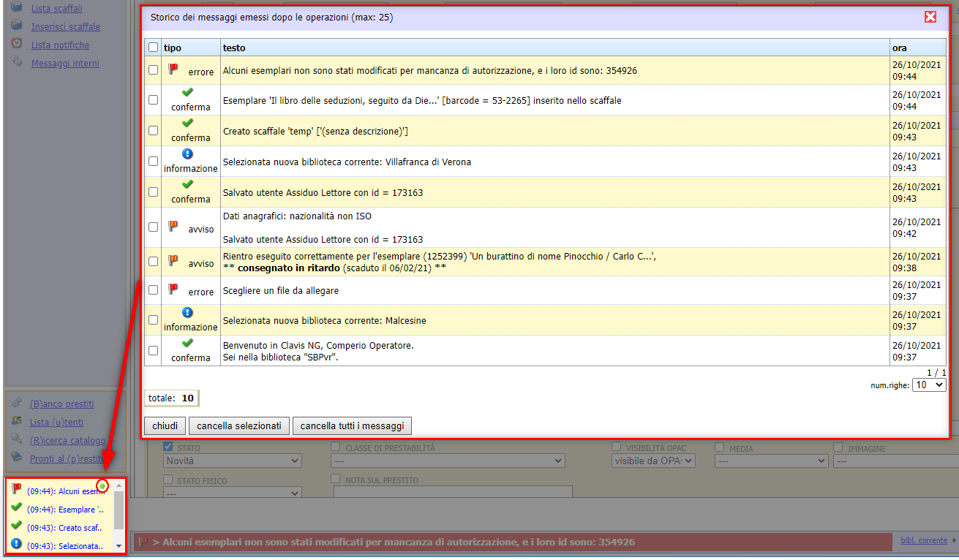Open the 'visibile da OPAC' visibility dropdown

[x=653, y=461]
